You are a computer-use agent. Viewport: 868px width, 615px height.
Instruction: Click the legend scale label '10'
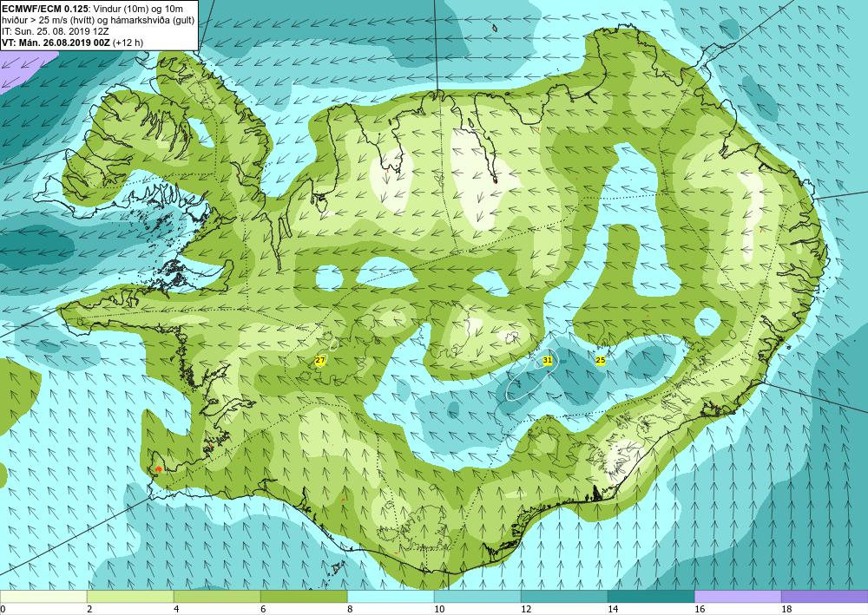pos(439,609)
